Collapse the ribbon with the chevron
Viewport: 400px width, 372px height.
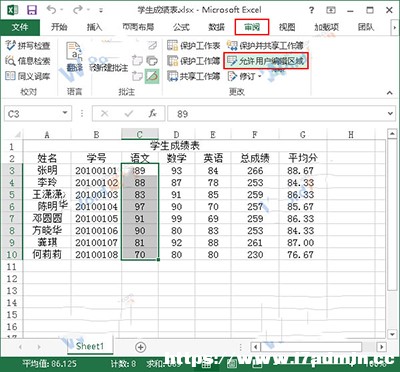(389, 93)
